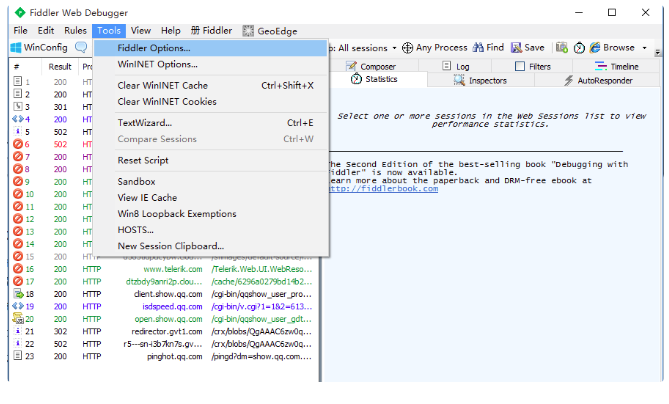Image resolution: width=669 pixels, height=404 pixels.
Task: Open the Help menu
Action: [171, 31]
